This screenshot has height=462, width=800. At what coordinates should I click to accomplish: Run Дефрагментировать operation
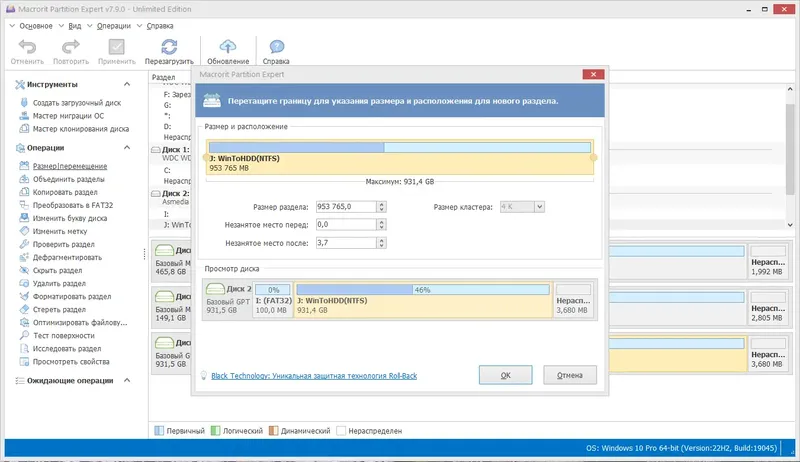point(67,258)
